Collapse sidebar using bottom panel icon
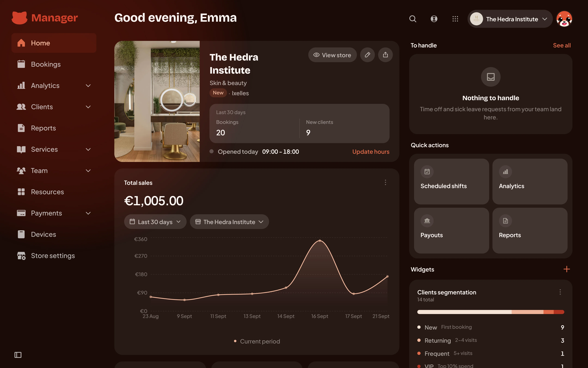This screenshot has height=368, width=588. [x=18, y=355]
